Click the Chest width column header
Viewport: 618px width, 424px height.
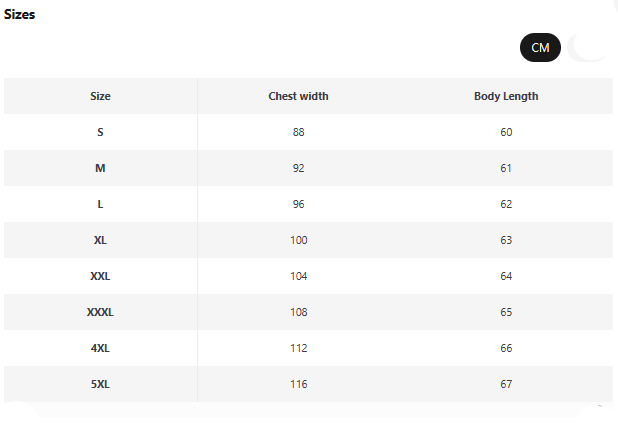pyautogui.click(x=298, y=96)
